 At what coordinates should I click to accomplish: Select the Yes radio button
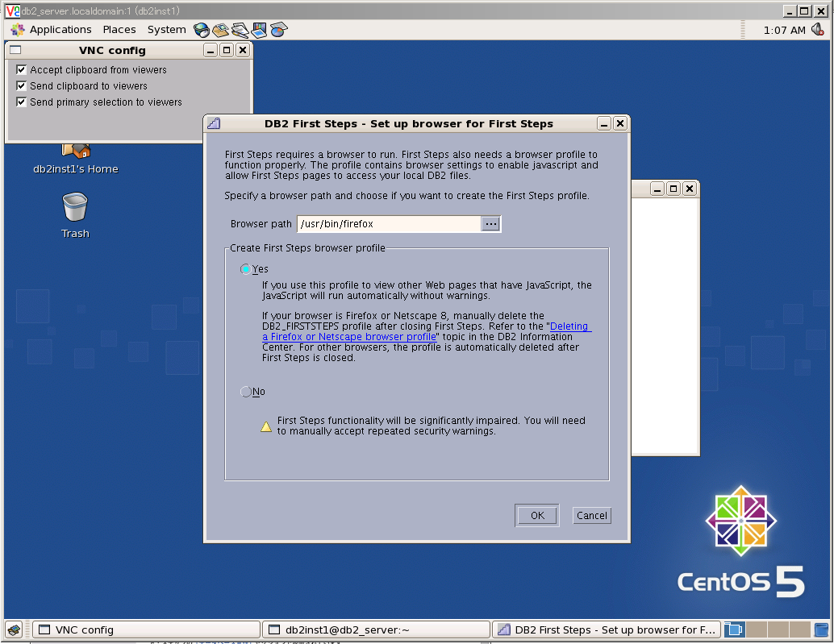point(245,269)
